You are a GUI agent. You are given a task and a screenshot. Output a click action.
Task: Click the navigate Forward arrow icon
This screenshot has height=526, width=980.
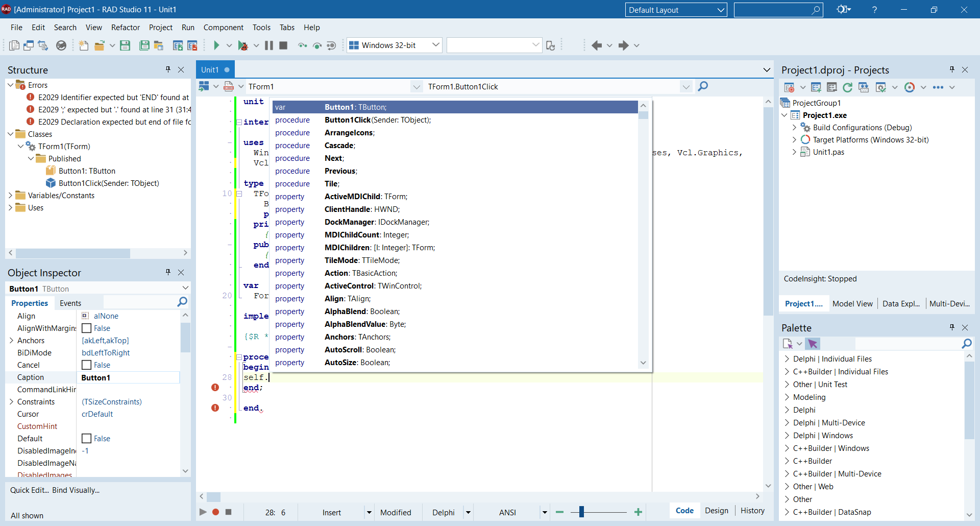click(x=623, y=45)
